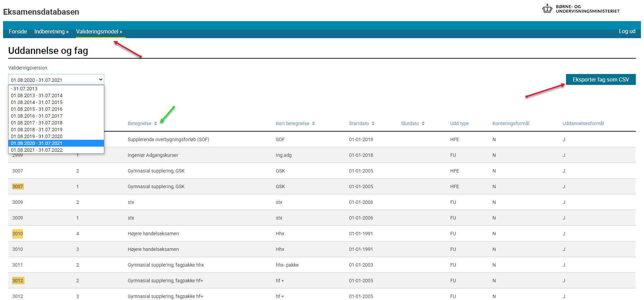Click Log ud
Viewport: 644px width, 300px height.
tap(627, 31)
